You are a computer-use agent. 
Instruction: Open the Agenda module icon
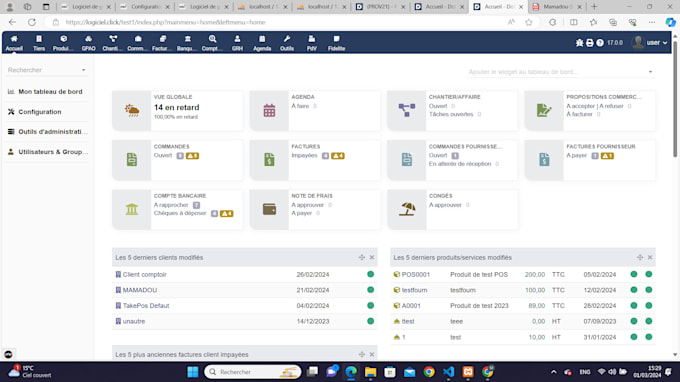262,43
